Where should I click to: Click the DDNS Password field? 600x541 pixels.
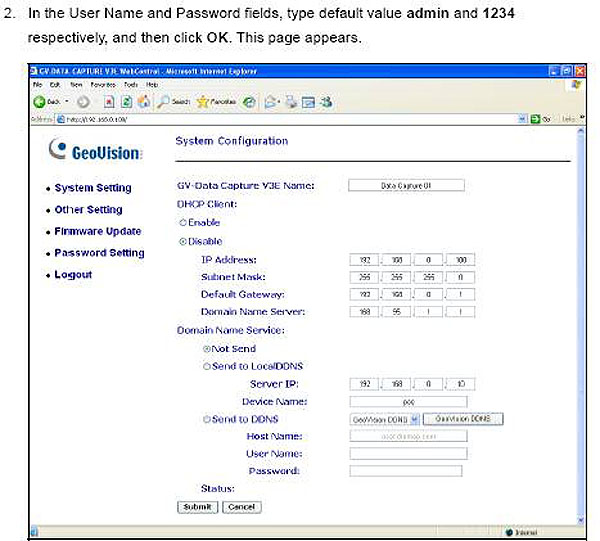click(x=406, y=471)
